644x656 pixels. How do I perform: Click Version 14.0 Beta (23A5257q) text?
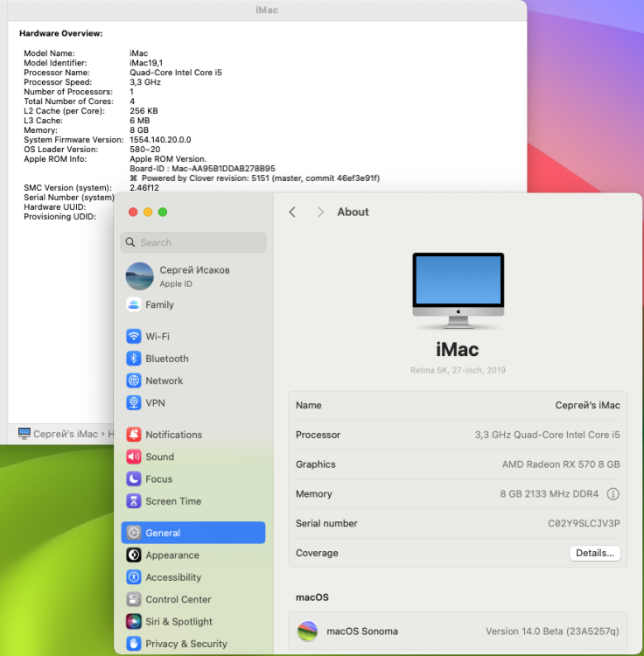(x=552, y=632)
